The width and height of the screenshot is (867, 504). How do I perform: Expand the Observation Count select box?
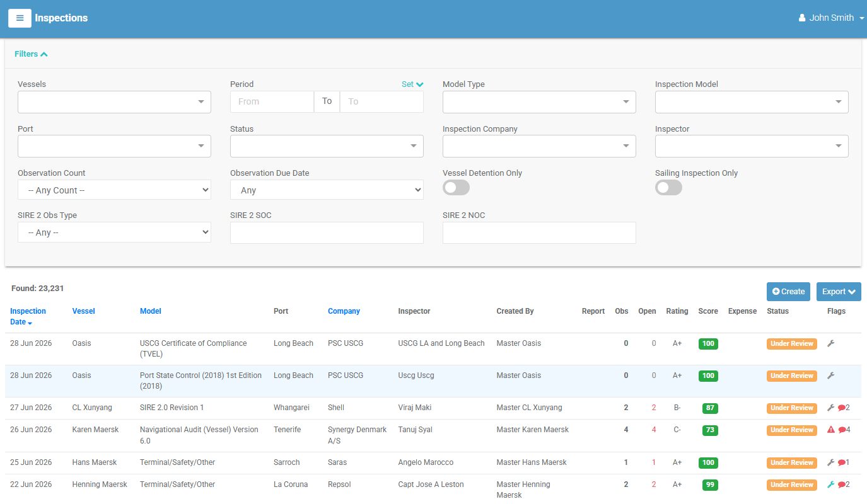(114, 190)
